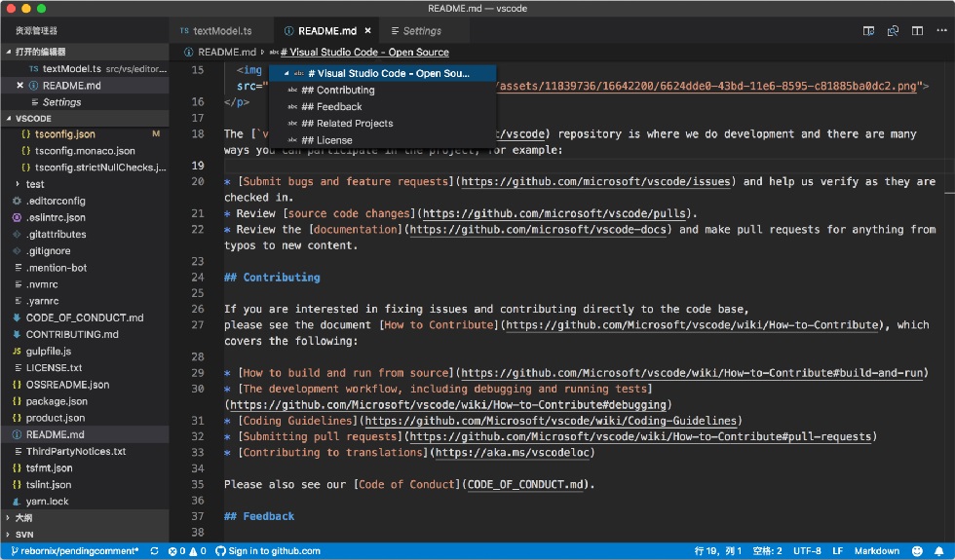The height and width of the screenshot is (560, 955).
Task: Click the .gitattributes file icon
Action: (18, 235)
